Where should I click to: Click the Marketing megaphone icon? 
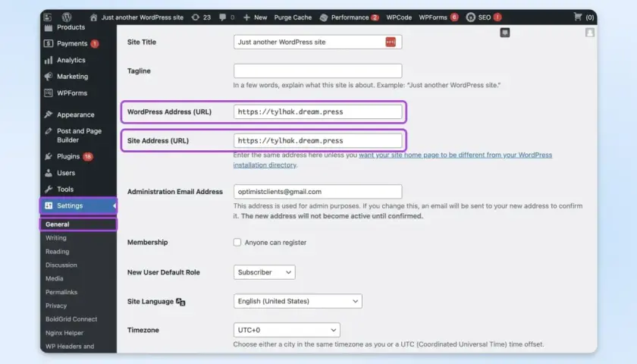coord(49,77)
